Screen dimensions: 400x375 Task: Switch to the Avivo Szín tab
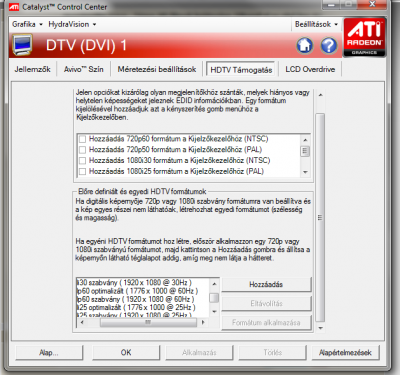click(x=84, y=69)
